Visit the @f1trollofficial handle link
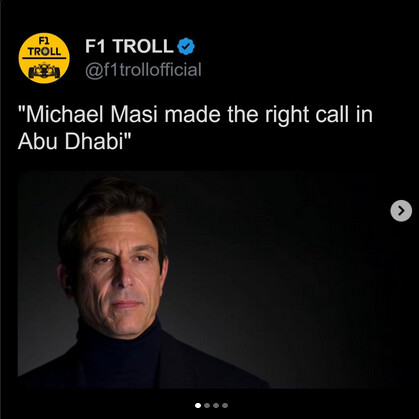419x419 pixels. point(143,70)
